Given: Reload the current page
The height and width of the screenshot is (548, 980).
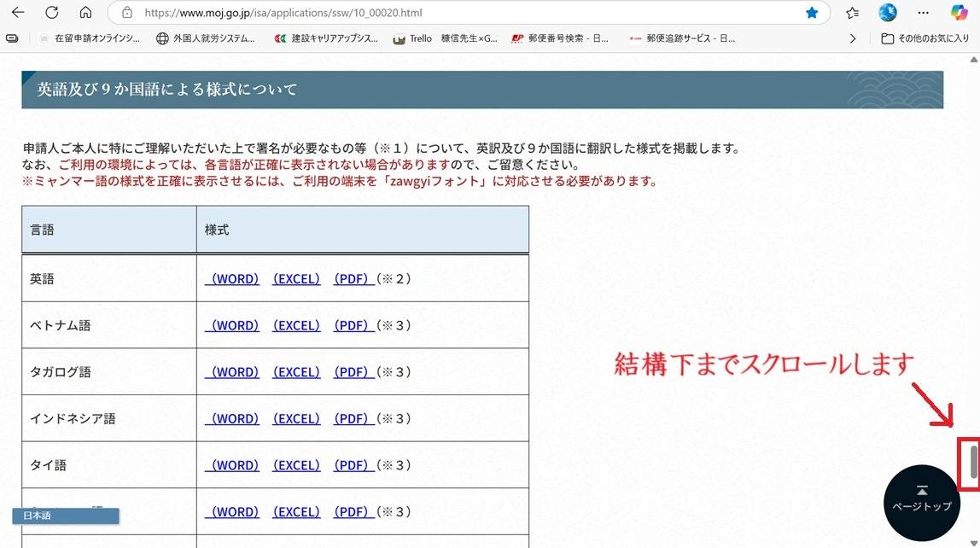Looking at the screenshot, I should [52, 13].
